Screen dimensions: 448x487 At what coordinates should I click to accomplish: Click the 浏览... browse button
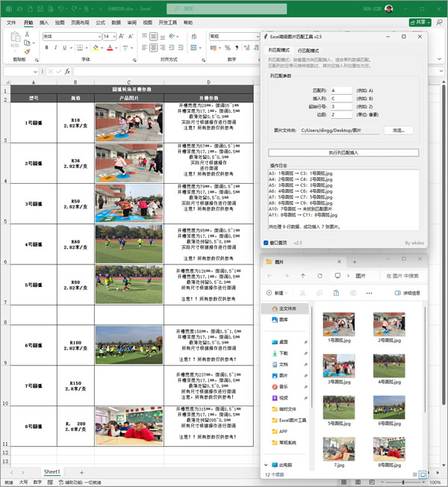398,130
